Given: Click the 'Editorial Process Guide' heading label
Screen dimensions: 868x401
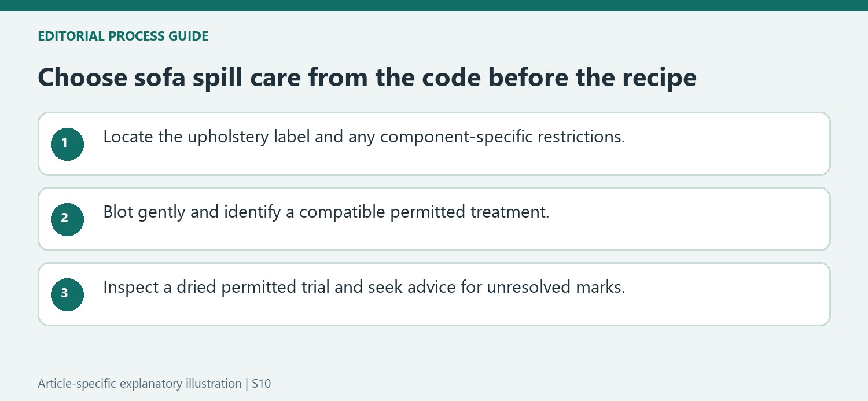Looking at the screenshot, I should click(123, 36).
